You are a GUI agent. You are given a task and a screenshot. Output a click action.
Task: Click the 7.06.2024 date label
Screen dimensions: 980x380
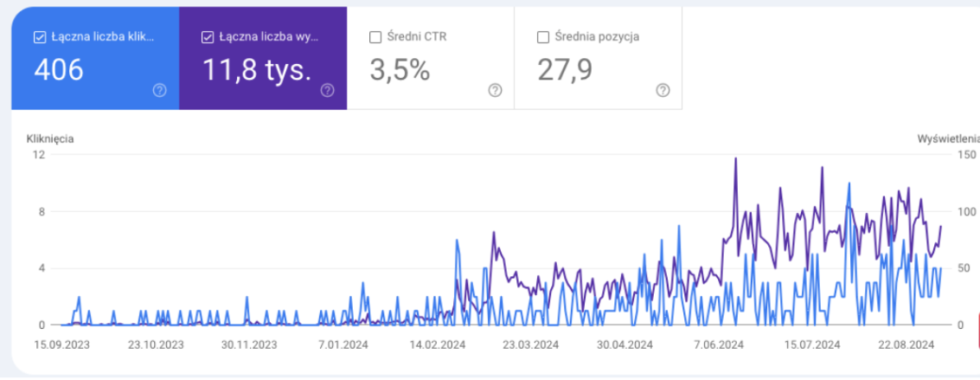(719, 344)
